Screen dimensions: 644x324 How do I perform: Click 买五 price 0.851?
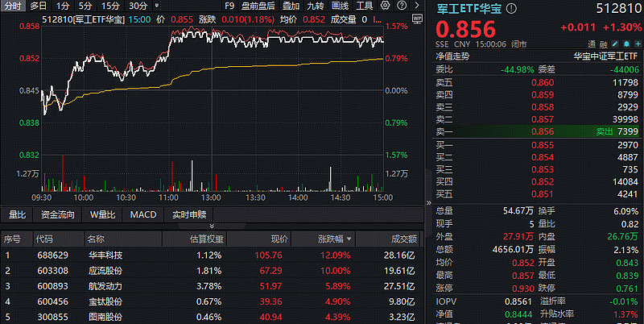tap(543, 193)
